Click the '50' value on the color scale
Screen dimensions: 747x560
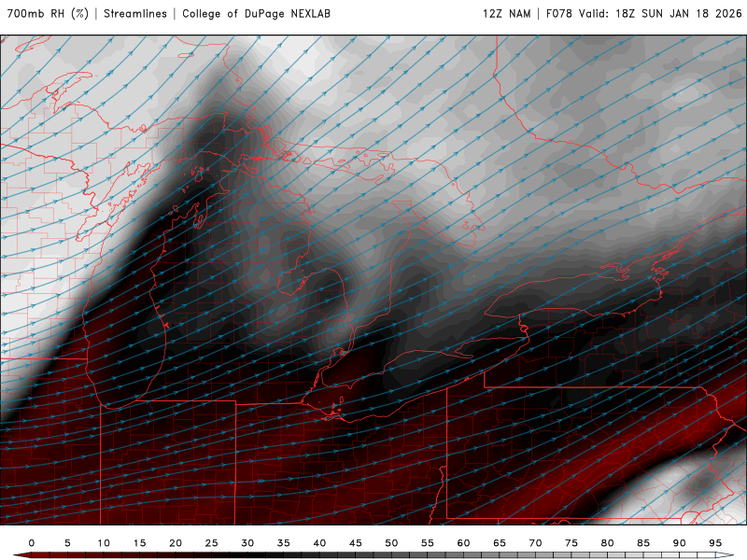pos(391,543)
